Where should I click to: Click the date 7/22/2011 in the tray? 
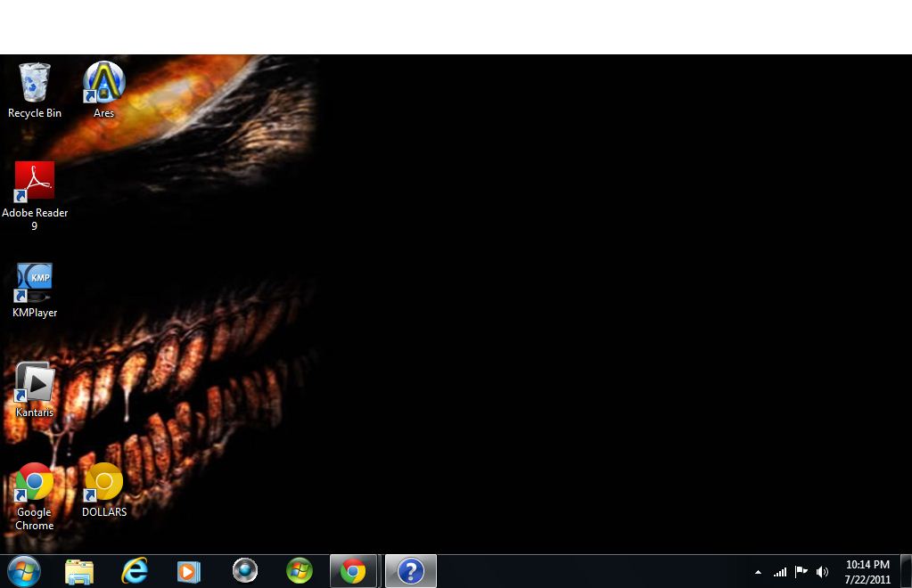coord(867,580)
